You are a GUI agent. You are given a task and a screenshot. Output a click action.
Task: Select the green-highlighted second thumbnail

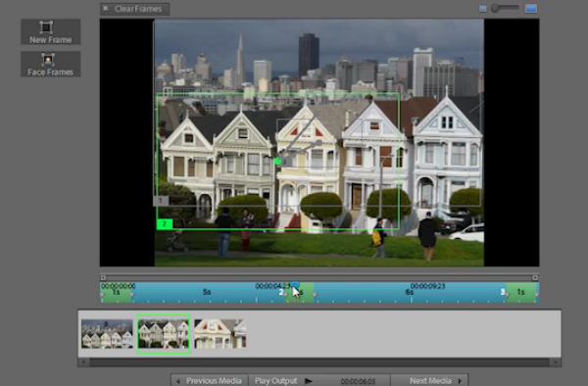[164, 334]
